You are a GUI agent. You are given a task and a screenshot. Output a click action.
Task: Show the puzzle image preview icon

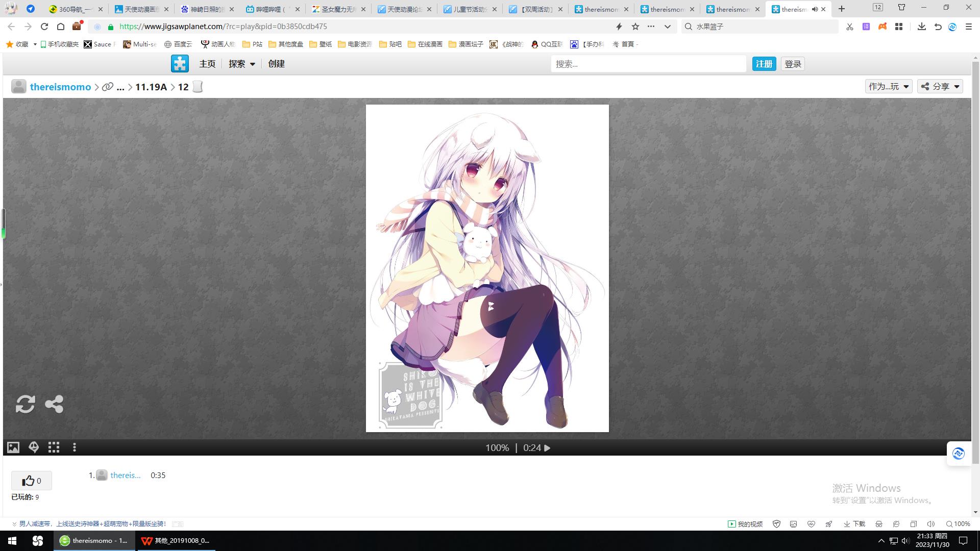tap(13, 447)
